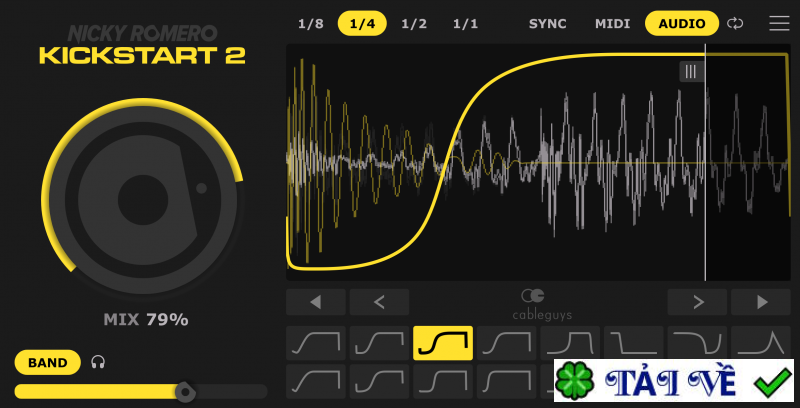Click the MIX 79% value
Screen dimensions: 800x408
tap(146, 320)
